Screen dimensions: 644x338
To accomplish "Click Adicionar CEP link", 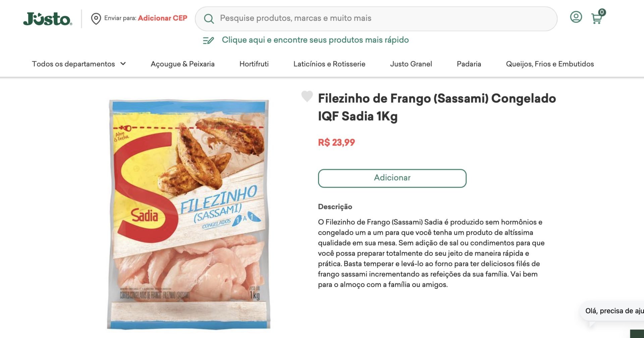I will tap(162, 18).
